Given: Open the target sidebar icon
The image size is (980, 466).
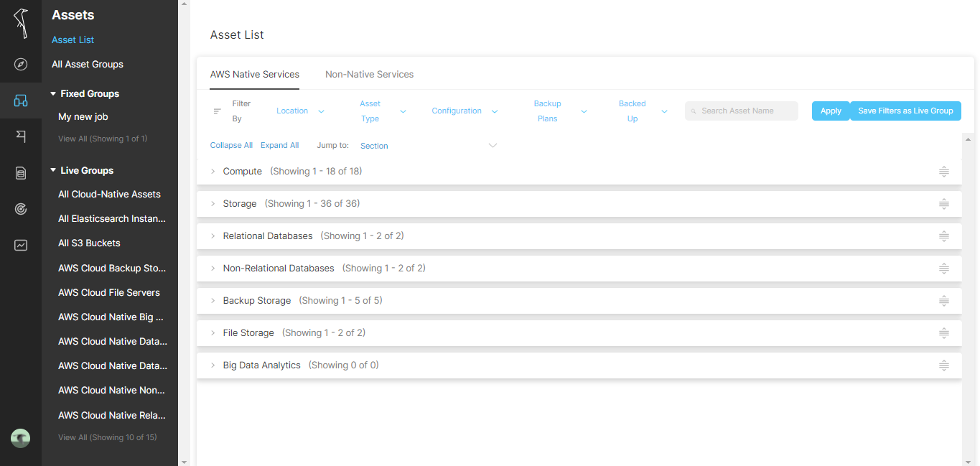Looking at the screenshot, I should (x=21, y=209).
